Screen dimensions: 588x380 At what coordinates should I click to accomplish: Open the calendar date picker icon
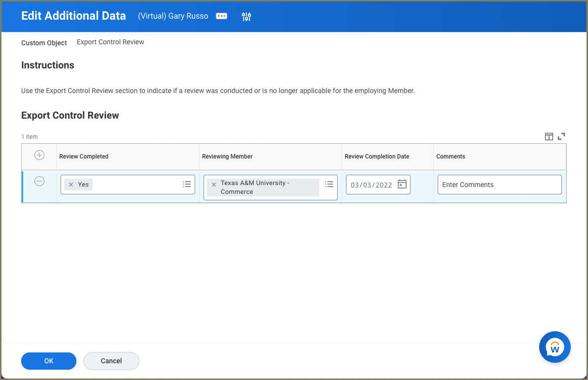[x=402, y=184]
